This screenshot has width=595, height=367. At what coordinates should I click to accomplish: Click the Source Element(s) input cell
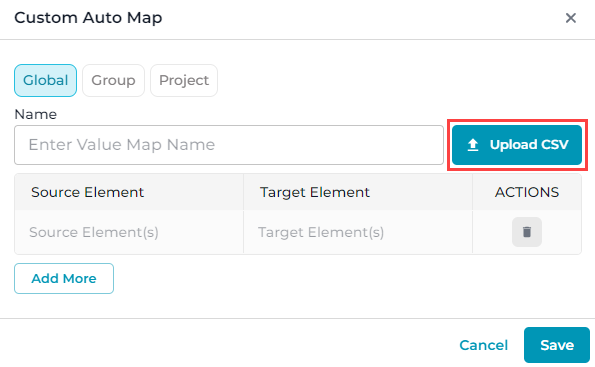click(x=129, y=232)
